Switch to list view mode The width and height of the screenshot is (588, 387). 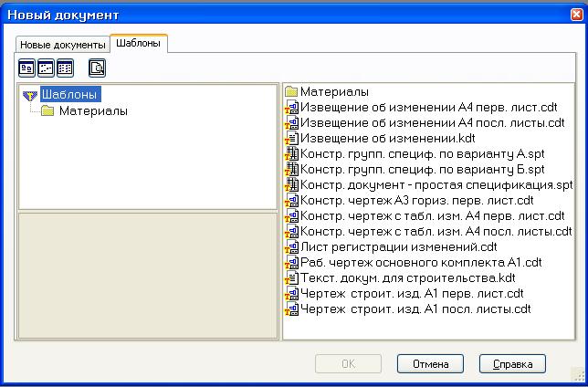point(65,68)
